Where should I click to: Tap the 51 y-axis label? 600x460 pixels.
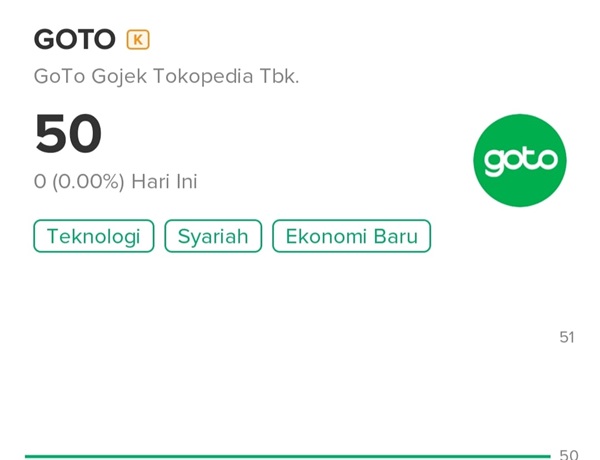pyautogui.click(x=567, y=338)
